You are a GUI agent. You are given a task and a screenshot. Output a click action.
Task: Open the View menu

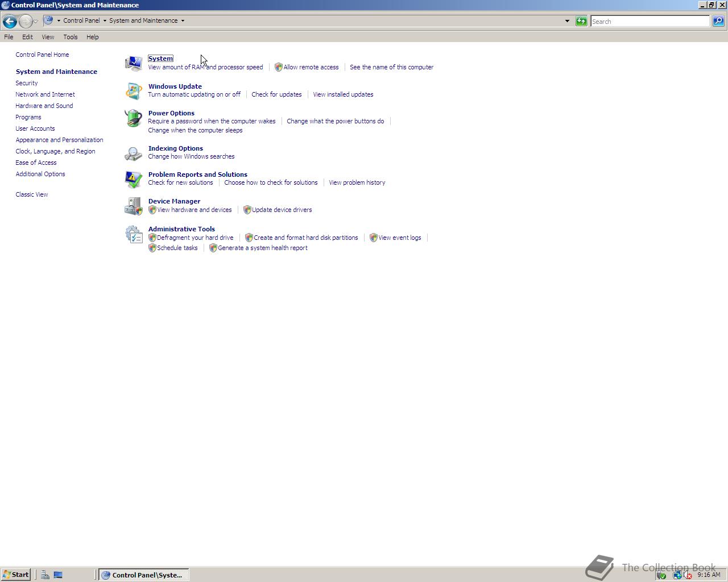click(x=48, y=37)
